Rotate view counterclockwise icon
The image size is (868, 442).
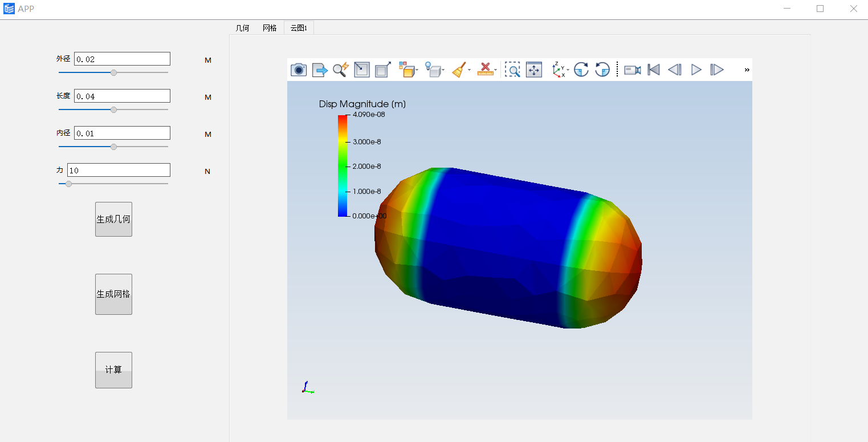(602, 70)
